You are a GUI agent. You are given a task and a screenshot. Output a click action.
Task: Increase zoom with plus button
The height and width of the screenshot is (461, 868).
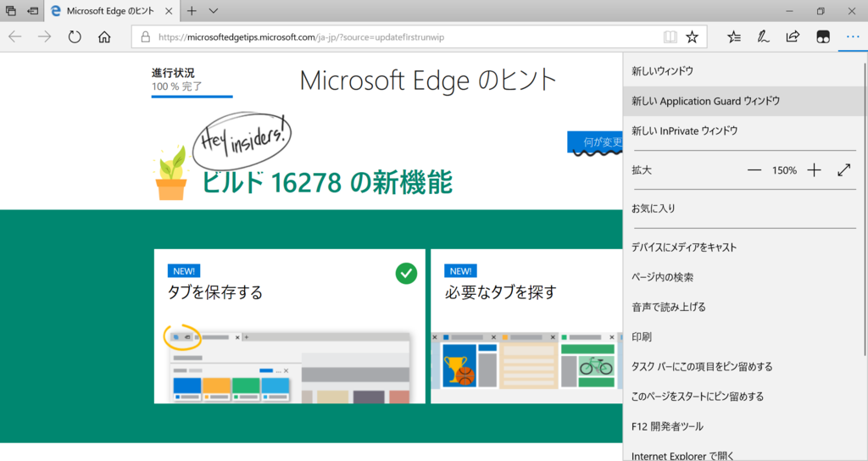tap(814, 170)
